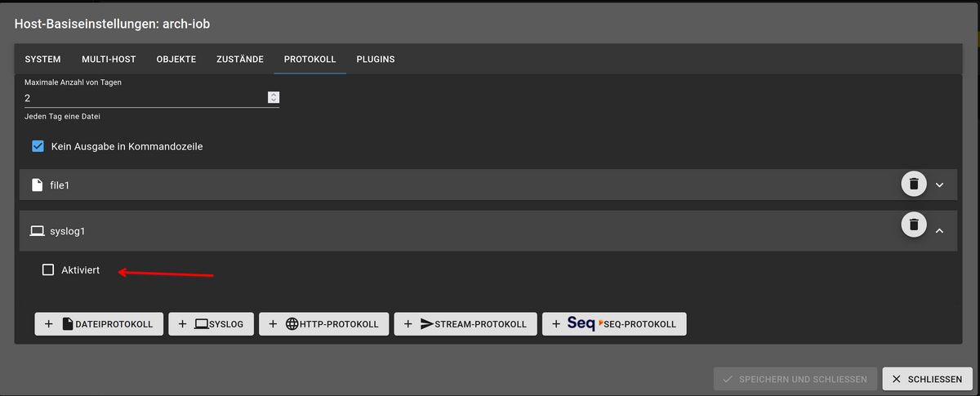Switch to the System tab
980x396 pixels.
(x=42, y=60)
